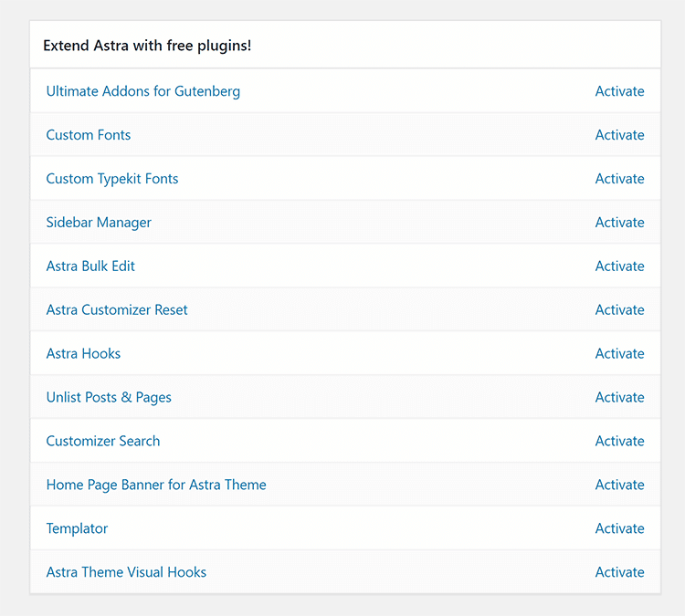The image size is (685, 616).
Task: Open Home Page Banner for Astra Theme
Action: (x=156, y=485)
